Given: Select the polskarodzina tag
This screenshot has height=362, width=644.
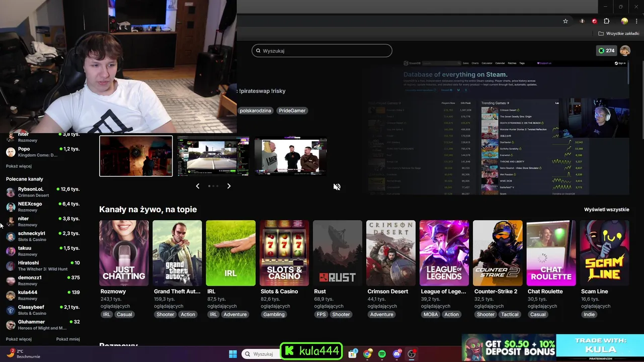Looking at the screenshot, I should [x=256, y=111].
